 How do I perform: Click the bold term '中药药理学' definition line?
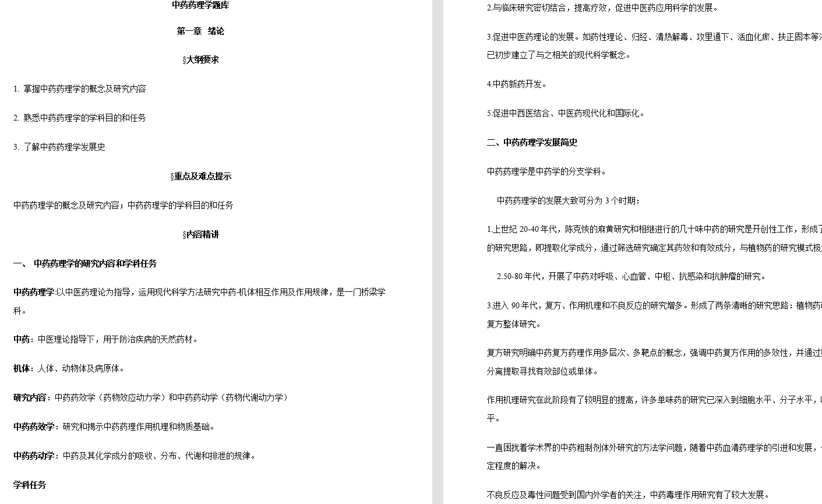[x=199, y=292]
